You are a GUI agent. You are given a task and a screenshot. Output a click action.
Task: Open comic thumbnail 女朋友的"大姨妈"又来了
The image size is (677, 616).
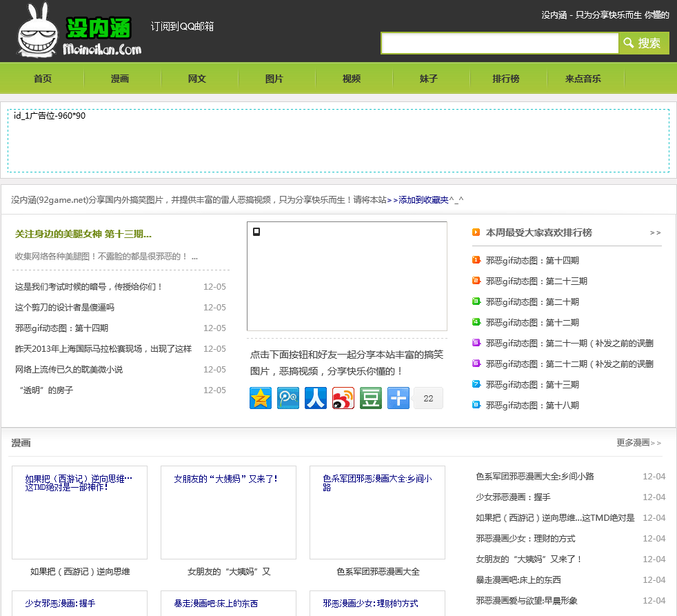(228, 513)
